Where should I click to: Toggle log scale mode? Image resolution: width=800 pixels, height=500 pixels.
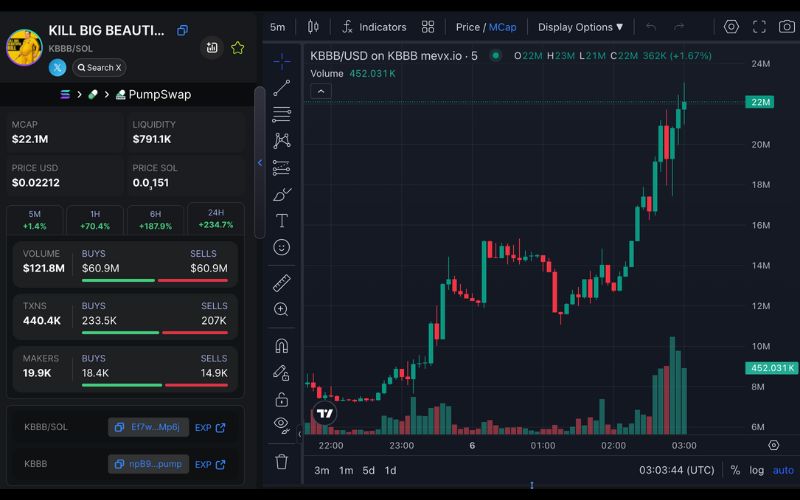pyautogui.click(x=757, y=470)
